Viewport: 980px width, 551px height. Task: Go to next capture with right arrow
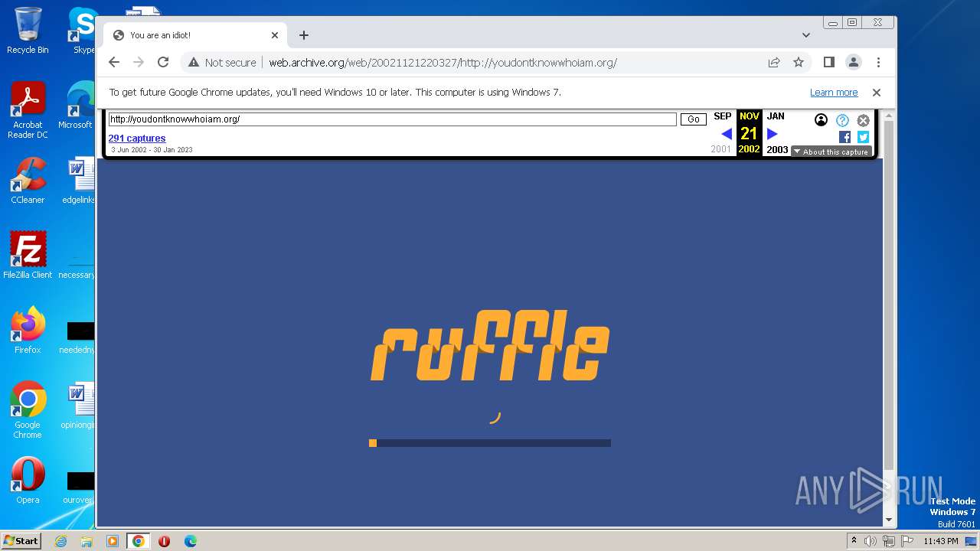(x=772, y=134)
